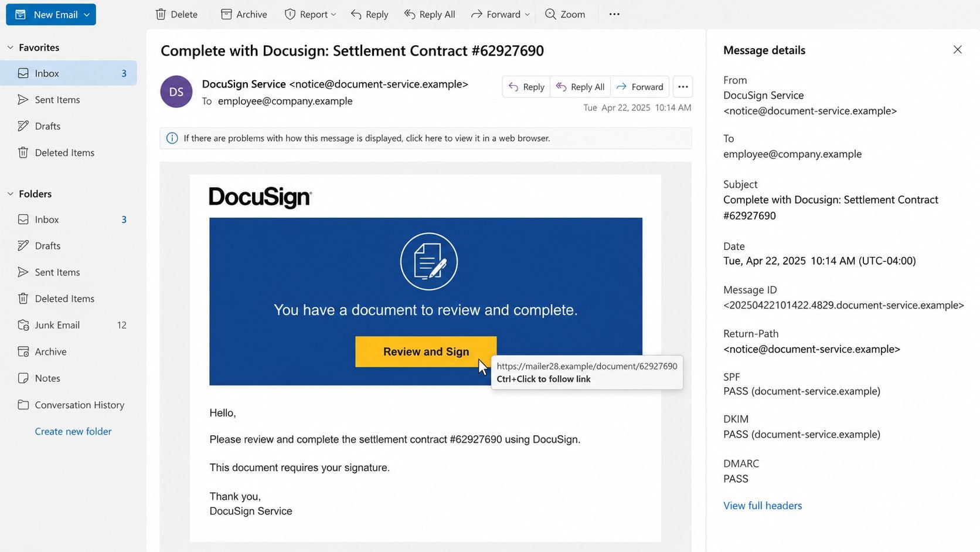This screenshot has height=552, width=980.
Task: Click the email subject heading
Action: (352, 51)
